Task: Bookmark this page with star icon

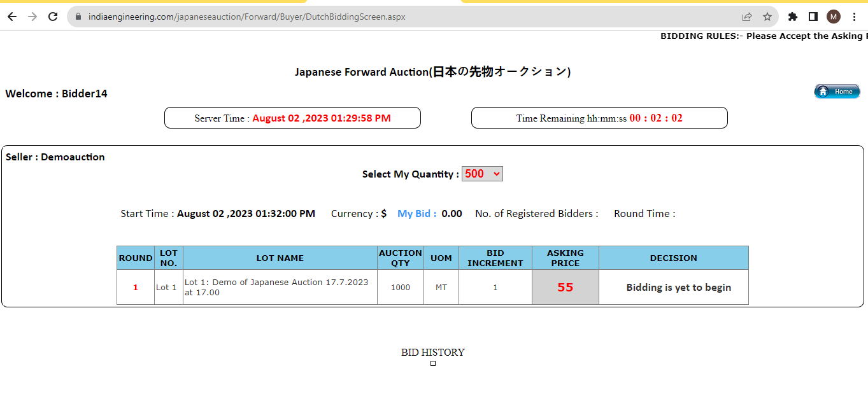Action: click(x=767, y=17)
